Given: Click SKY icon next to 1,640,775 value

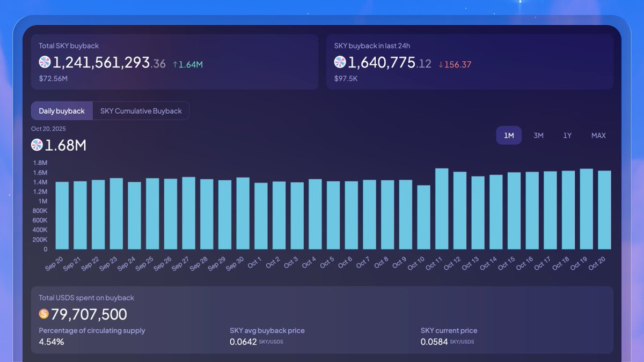Looking at the screenshot, I should [340, 62].
